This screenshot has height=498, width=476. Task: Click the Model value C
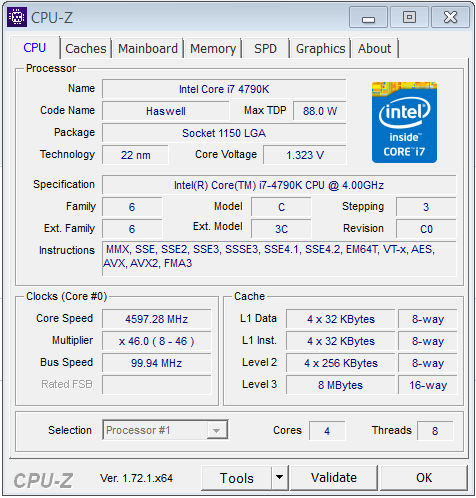coord(281,207)
